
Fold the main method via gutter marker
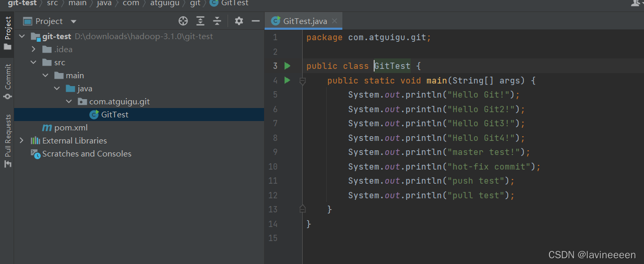tap(302, 81)
